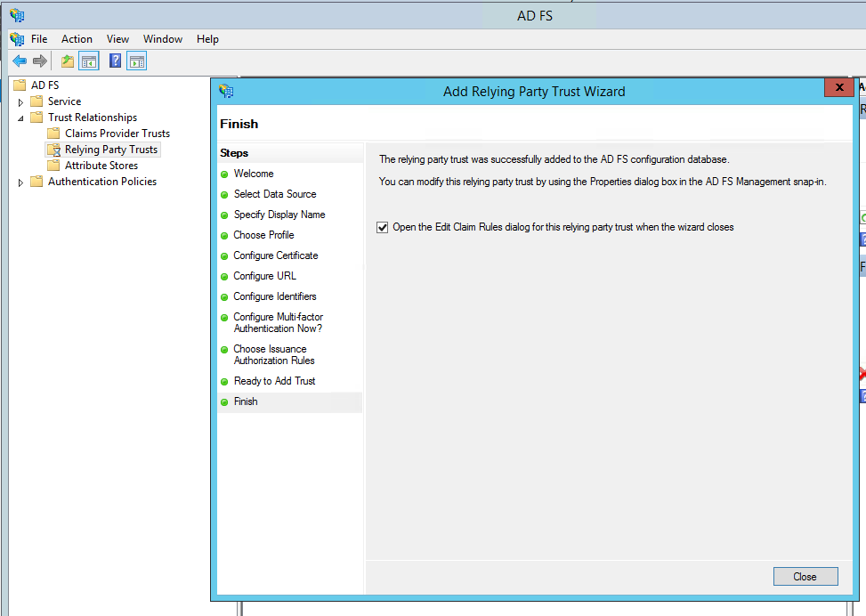Collapse the Trust Relationships tree node
The image size is (866, 616).
click(20, 118)
